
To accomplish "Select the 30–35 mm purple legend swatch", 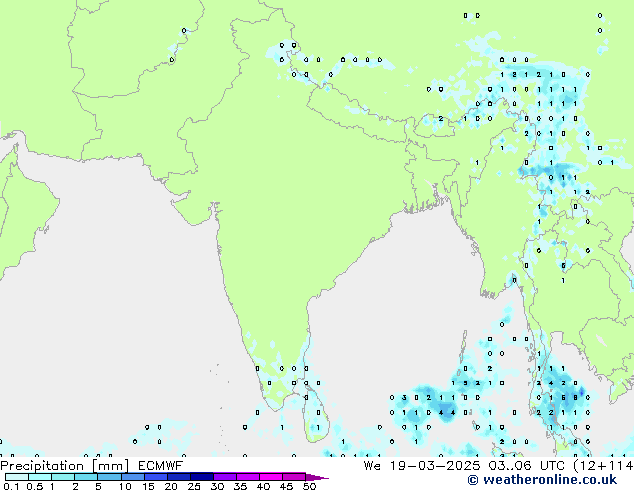I will coord(224,477).
